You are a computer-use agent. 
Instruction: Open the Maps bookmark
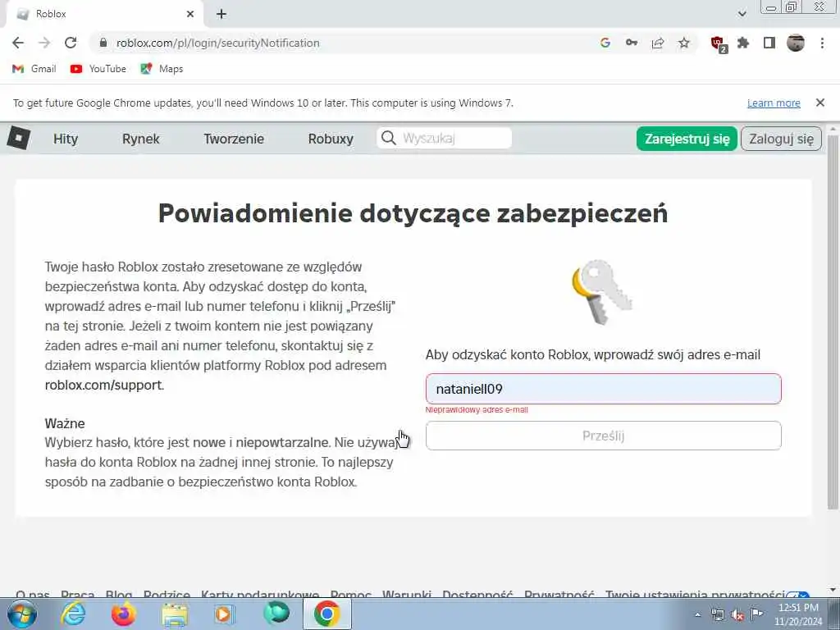[162, 69]
